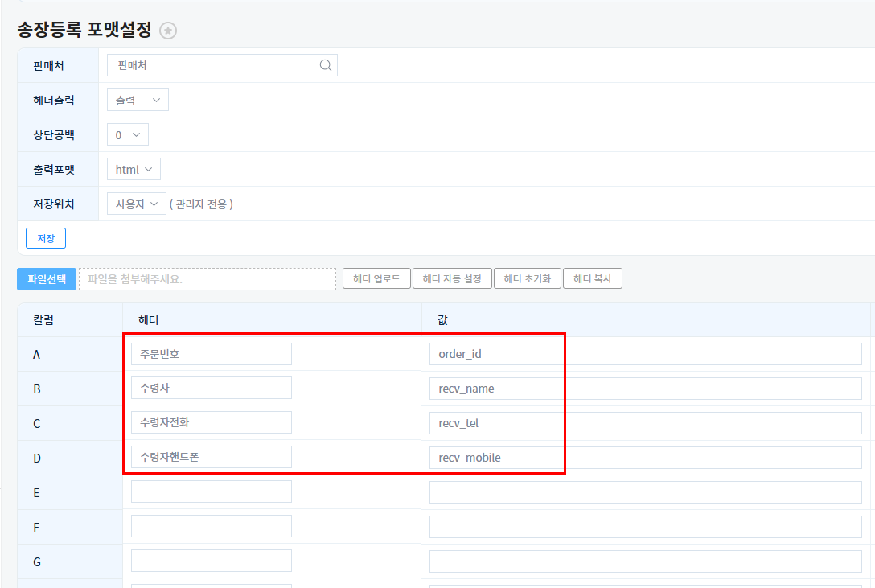Click the 헤더 복사 button
Image resolution: width=875 pixels, height=588 pixels.
(592, 278)
